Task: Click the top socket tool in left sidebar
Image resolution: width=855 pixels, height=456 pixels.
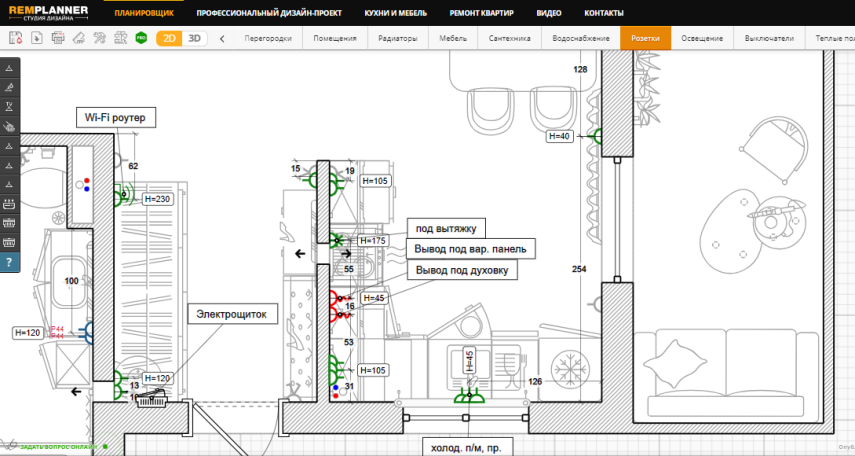Action: click(9, 69)
